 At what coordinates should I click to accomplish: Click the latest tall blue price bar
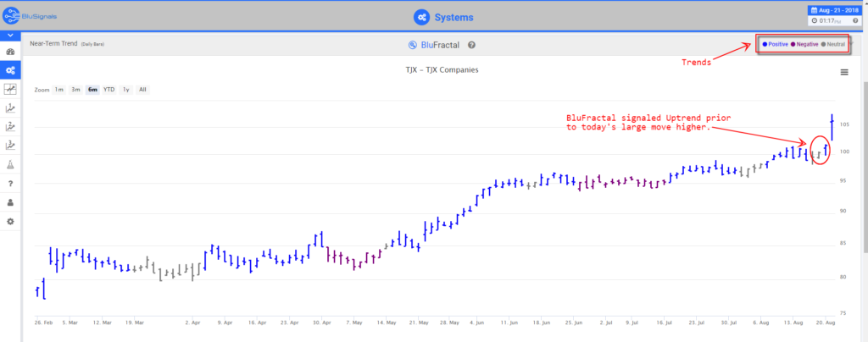click(x=832, y=127)
